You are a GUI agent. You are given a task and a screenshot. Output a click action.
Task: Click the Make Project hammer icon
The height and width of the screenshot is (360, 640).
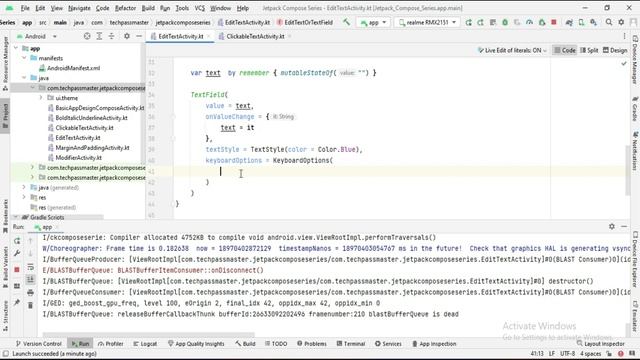(346, 22)
